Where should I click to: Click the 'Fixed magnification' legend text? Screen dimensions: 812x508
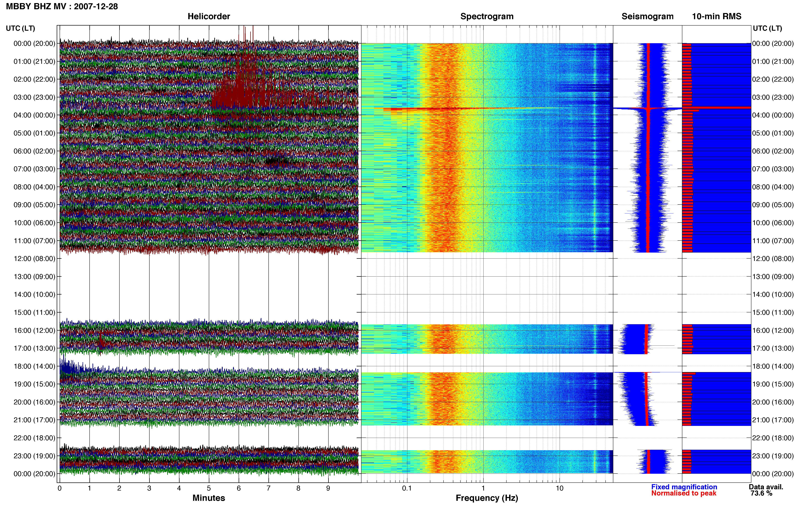(x=684, y=487)
